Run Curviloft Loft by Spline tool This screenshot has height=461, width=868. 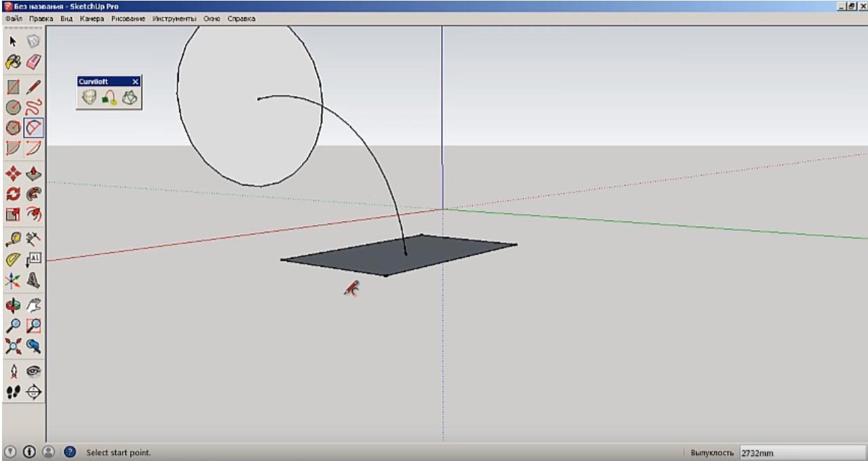[x=89, y=98]
